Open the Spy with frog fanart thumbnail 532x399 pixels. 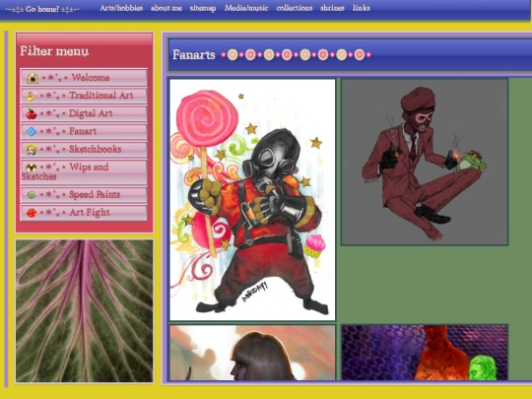click(425, 162)
